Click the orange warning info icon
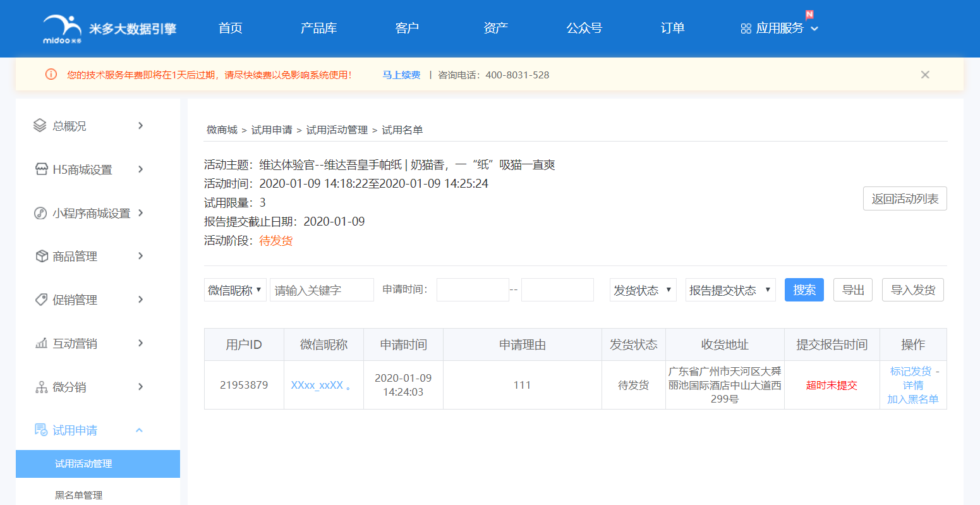 51,75
